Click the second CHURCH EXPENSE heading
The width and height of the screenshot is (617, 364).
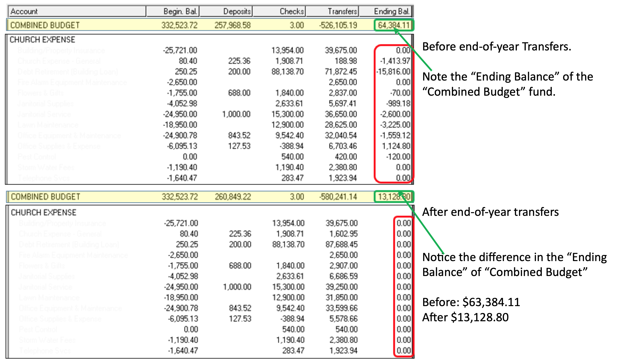[x=43, y=213]
